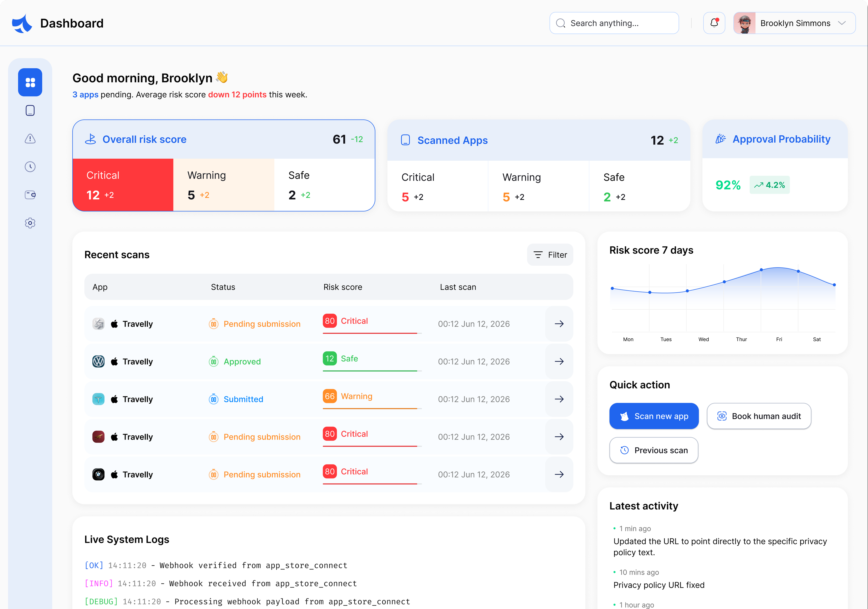Open the history clock icon in sidebar
868x609 pixels.
[x=30, y=166]
